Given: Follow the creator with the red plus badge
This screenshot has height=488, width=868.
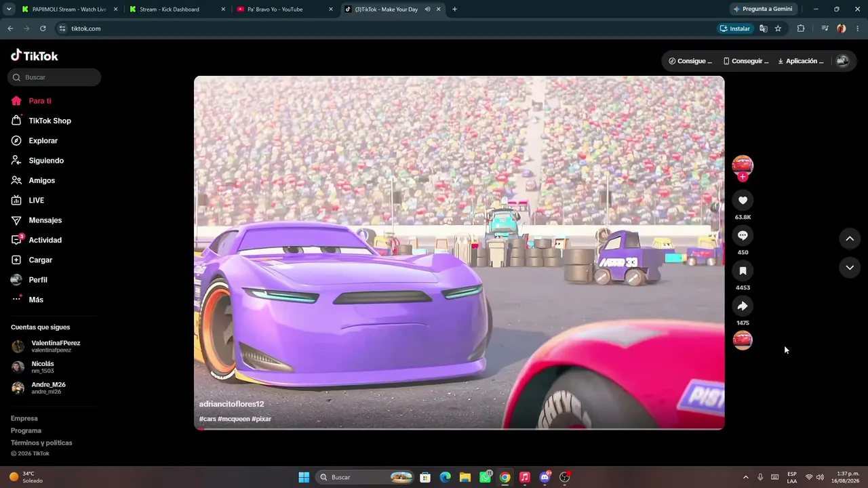Looking at the screenshot, I should 743,177.
